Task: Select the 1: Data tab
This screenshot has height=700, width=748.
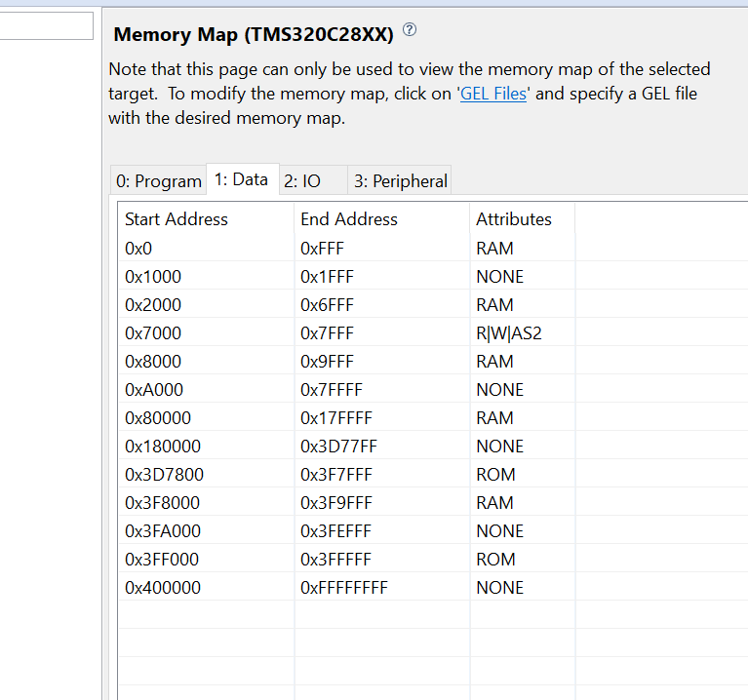Action: 242,179
